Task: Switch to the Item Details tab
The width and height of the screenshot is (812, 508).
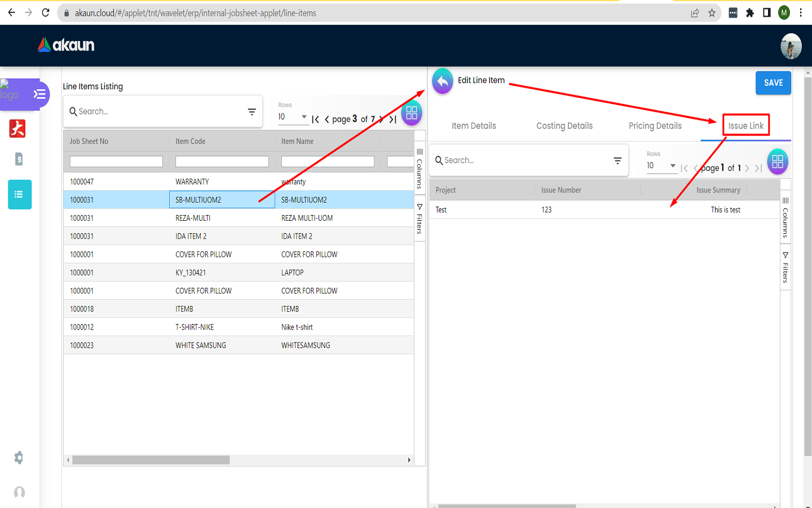Action: (474, 126)
